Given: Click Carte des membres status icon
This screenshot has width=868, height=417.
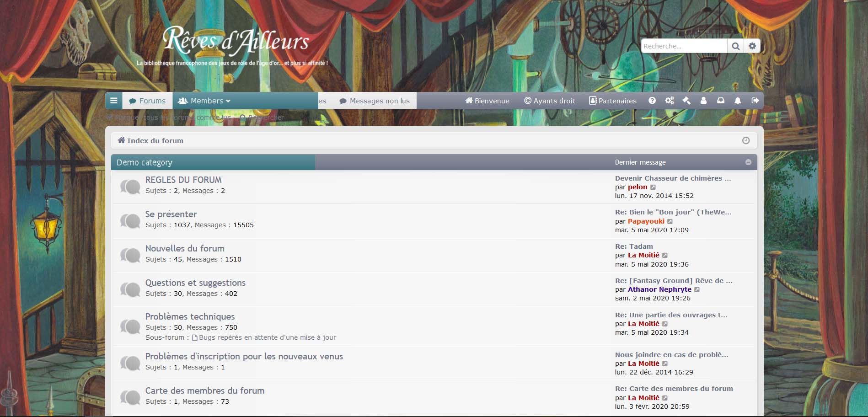Looking at the screenshot, I should [130, 397].
